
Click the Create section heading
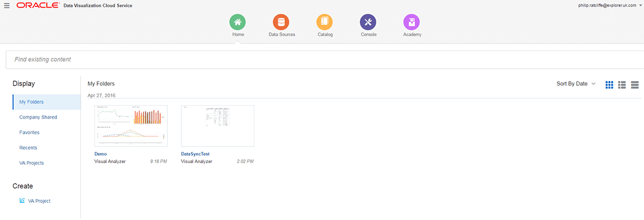(23, 186)
